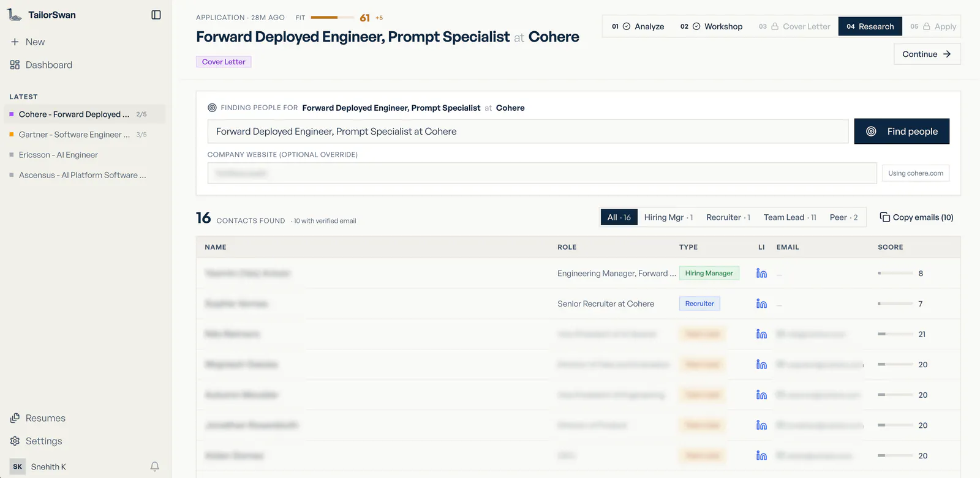Select the locked 03 Cover Letter step
The width and height of the screenshot is (980, 478).
coord(794,26)
